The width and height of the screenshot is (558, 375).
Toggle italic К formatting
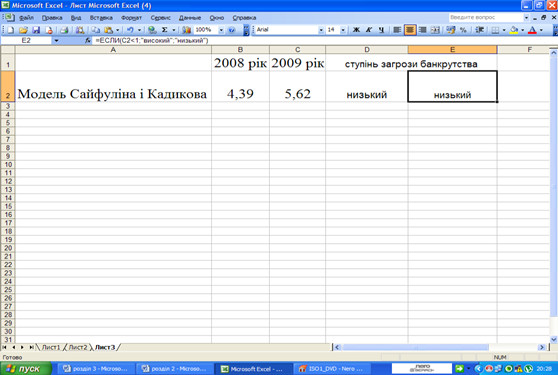[369, 30]
